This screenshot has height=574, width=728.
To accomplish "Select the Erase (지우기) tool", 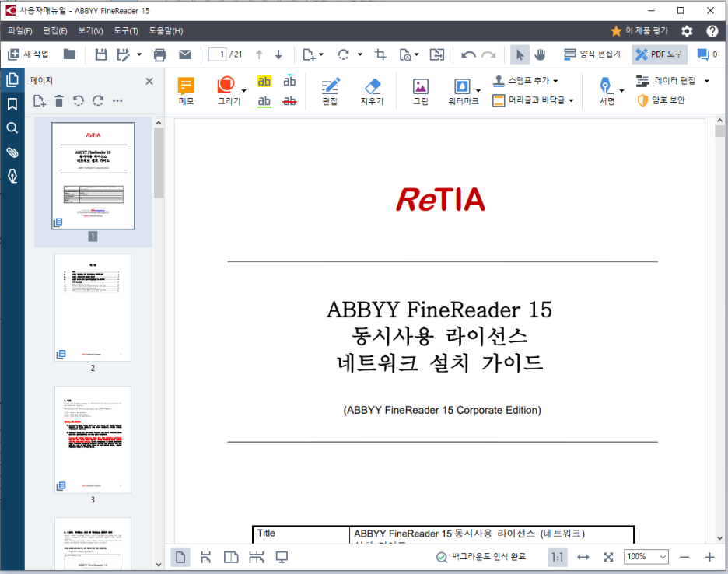I will coord(373,91).
